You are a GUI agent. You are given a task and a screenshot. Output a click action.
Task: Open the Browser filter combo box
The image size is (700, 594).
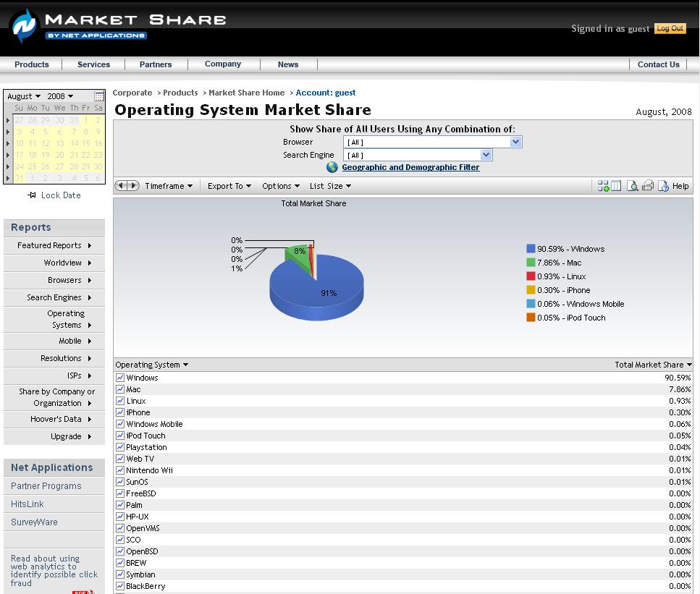pyautogui.click(x=433, y=142)
